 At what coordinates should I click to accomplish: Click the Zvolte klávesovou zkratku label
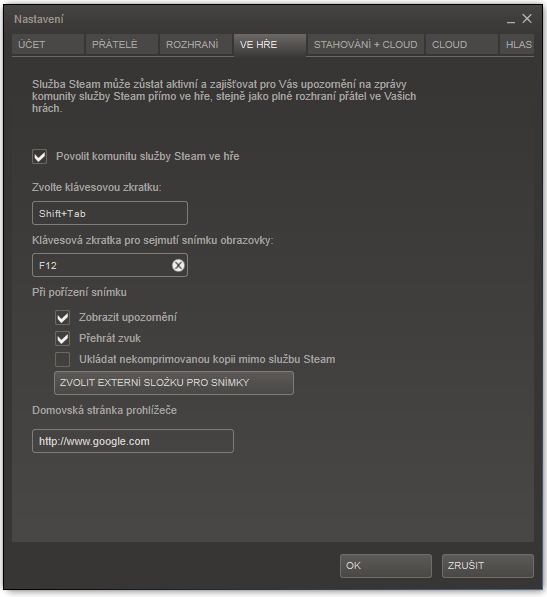97,187
